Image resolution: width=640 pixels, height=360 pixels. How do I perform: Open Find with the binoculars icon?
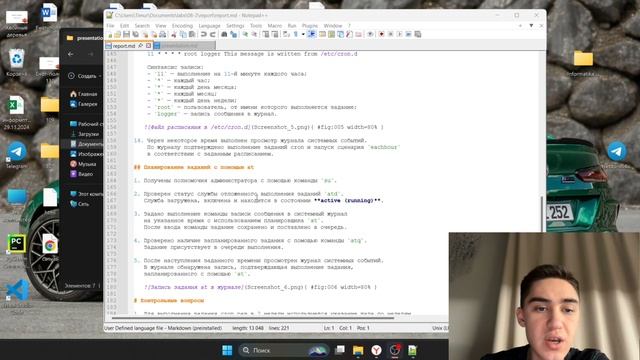(224, 34)
